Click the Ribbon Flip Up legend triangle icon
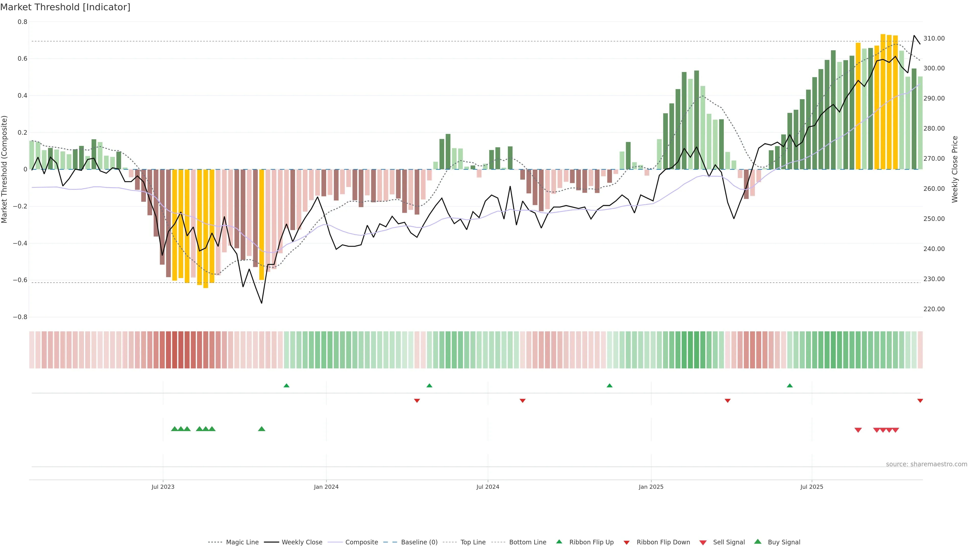980x551 pixels. click(559, 542)
